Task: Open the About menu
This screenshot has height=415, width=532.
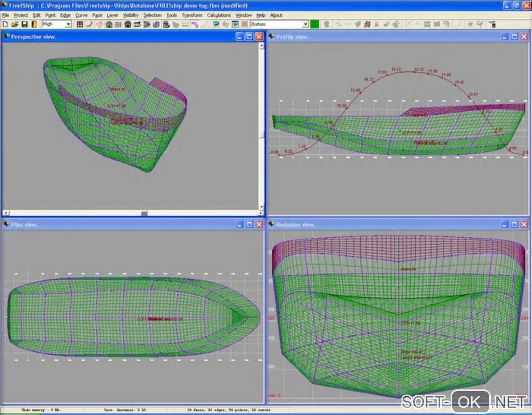Action: (276, 15)
